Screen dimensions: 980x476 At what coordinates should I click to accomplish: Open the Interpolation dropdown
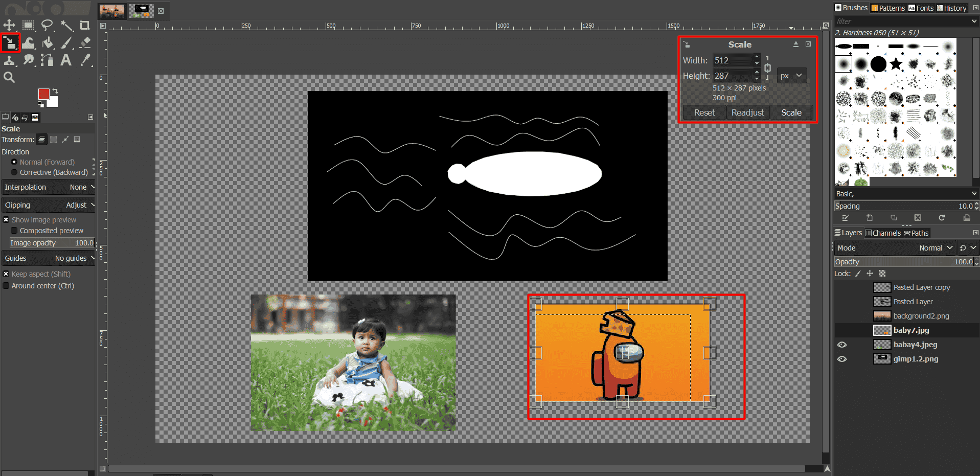click(x=49, y=187)
